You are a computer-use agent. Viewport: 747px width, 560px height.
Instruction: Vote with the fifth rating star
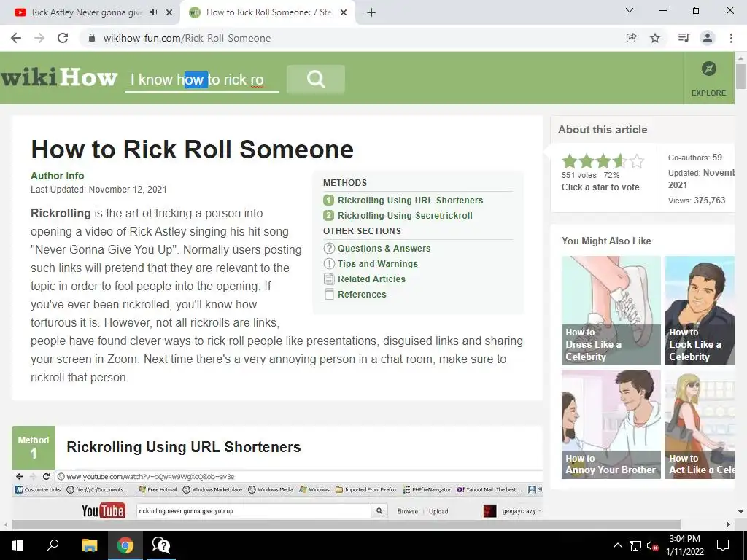(x=636, y=161)
